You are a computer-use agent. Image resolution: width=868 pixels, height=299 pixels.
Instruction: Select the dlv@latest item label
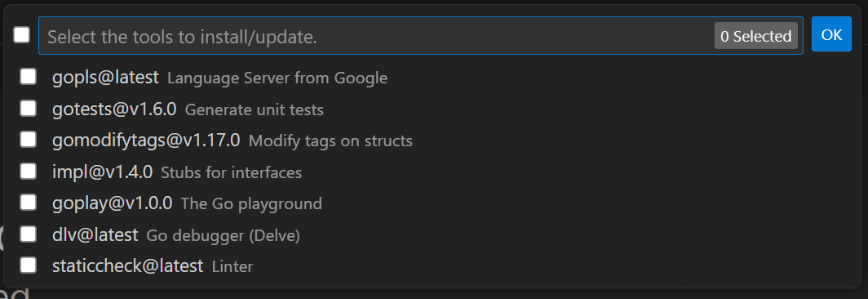(x=95, y=234)
